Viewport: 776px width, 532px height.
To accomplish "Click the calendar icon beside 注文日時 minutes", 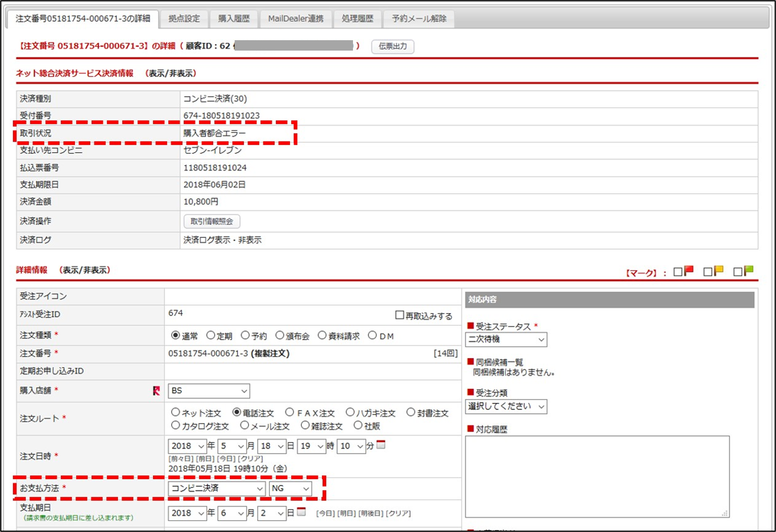I will click(381, 445).
